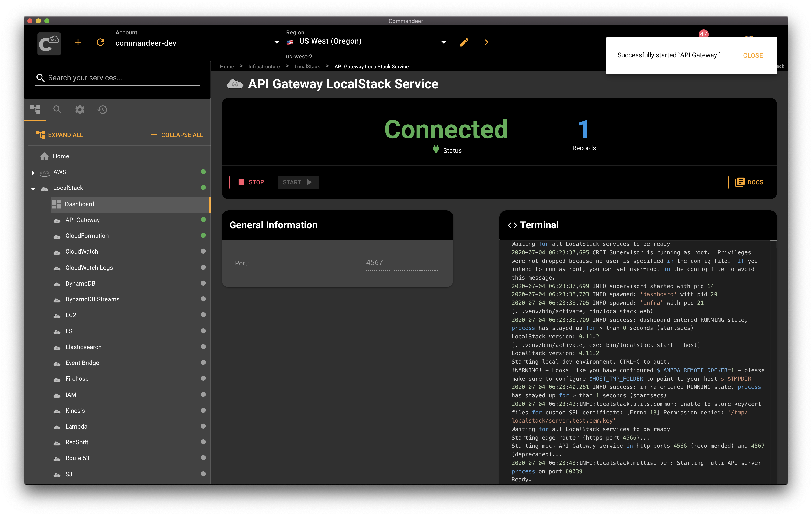
Task: Expand the AWS tree node arrow
Action: [x=33, y=173]
